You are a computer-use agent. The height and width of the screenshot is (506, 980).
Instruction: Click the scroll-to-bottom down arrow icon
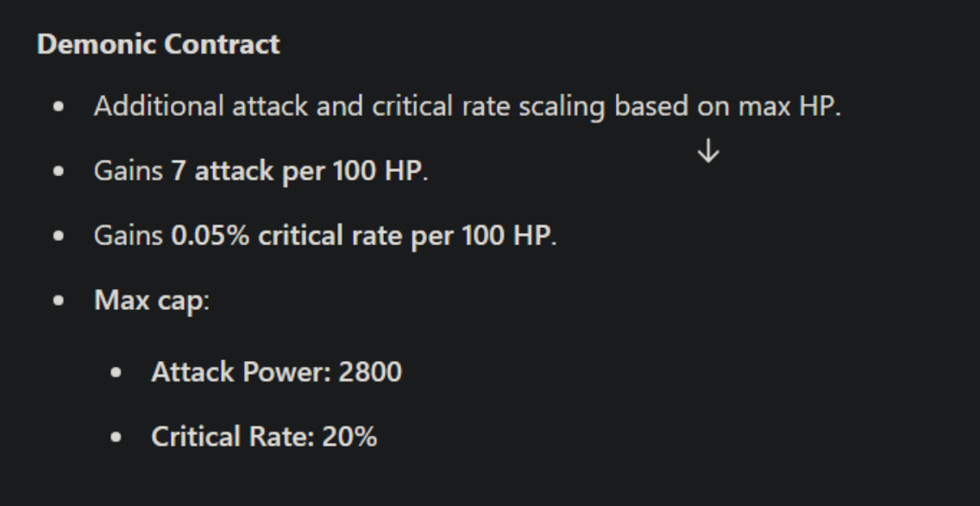click(708, 152)
